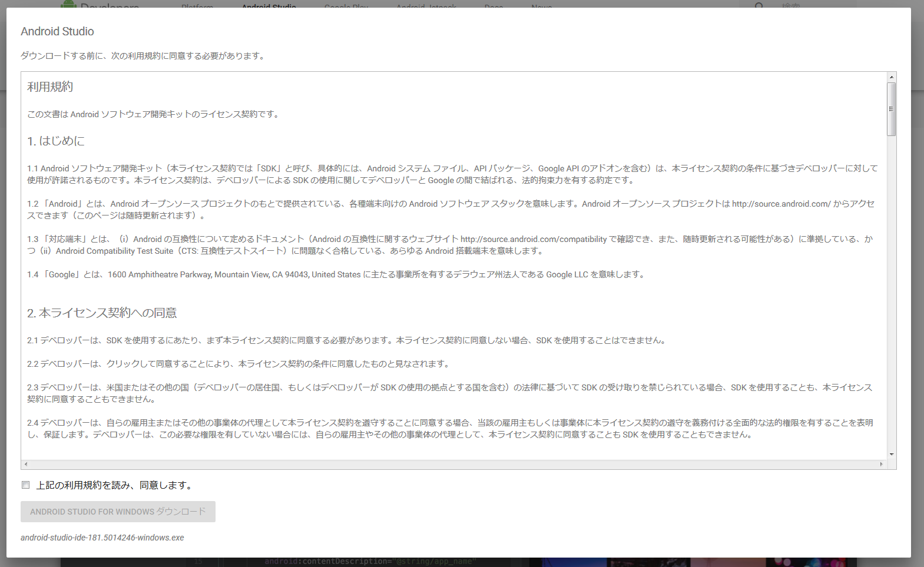Click the horizontal scroll left arrow
This screenshot has height=567, width=924.
(26, 465)
